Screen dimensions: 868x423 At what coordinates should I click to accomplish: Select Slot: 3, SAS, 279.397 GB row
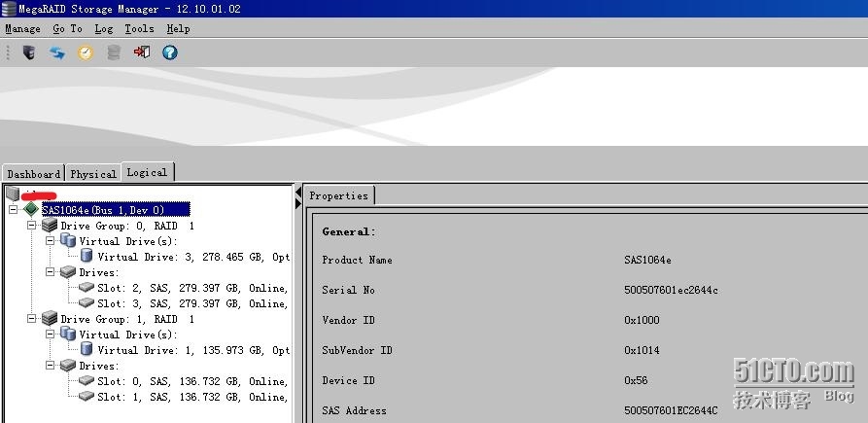(x=192, y=303)
